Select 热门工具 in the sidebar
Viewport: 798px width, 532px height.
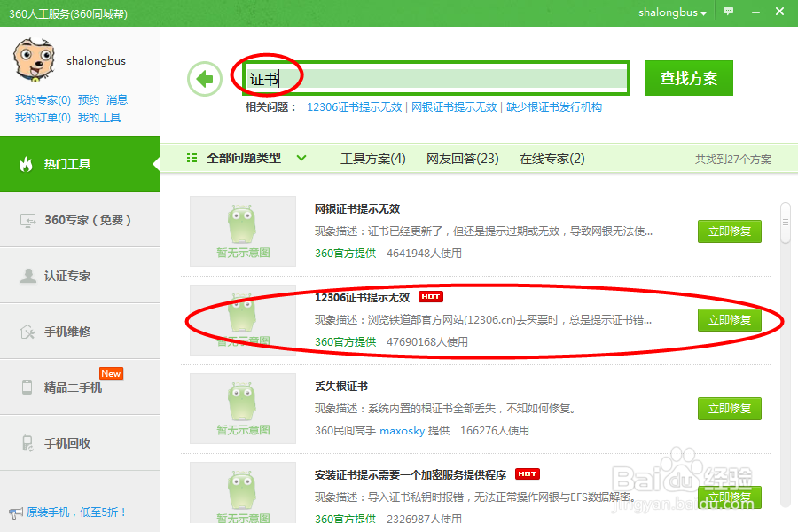click(x=80, y=164)
